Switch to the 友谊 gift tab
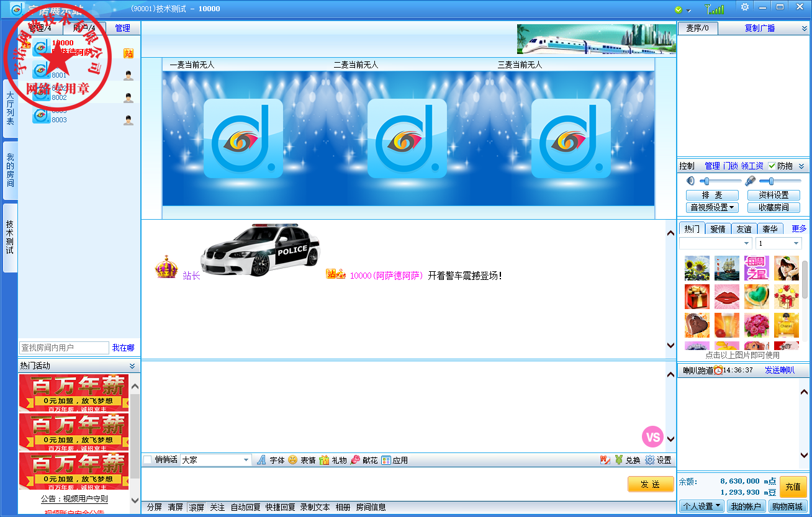Image resolution: width=812 pixels, height=517 pixels. [x=744, y=228]
